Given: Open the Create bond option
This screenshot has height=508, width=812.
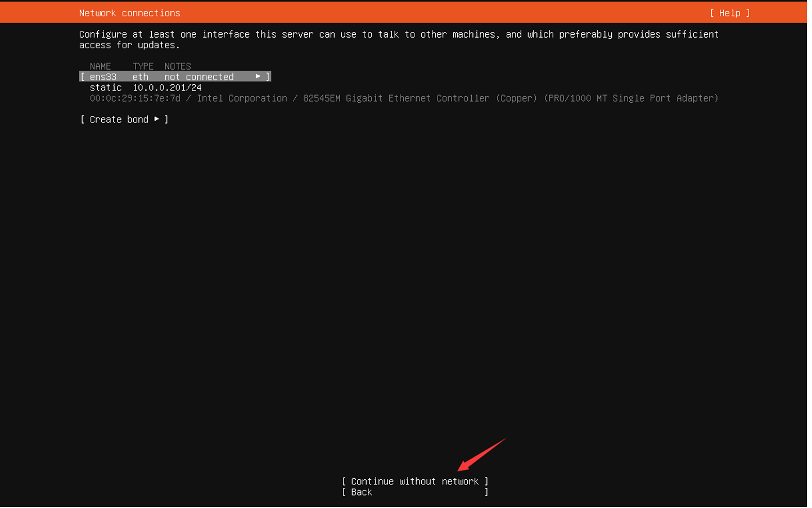Looking at the screenshot, I should [x=124, y=120].
